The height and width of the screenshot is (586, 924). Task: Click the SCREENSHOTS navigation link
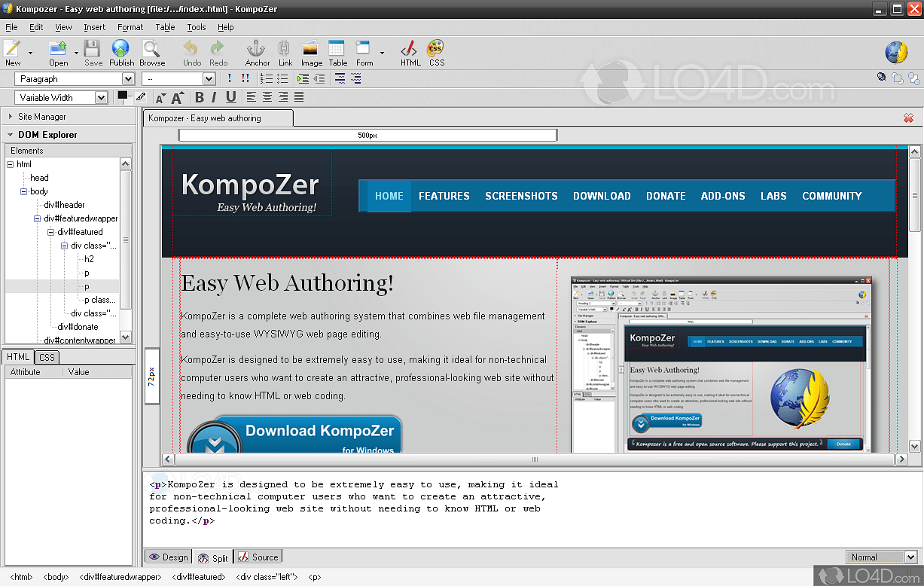(521, 196)
